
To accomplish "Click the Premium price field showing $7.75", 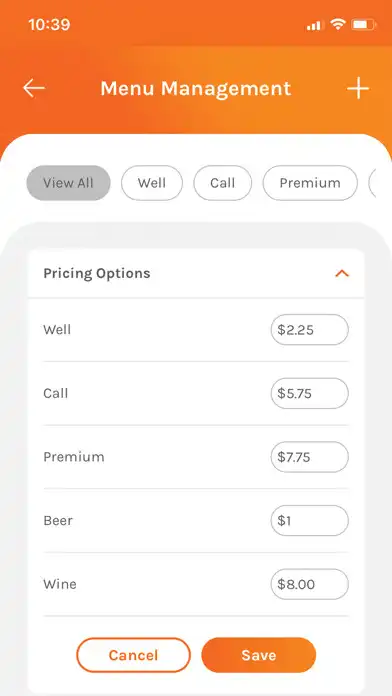I will 309,457.
